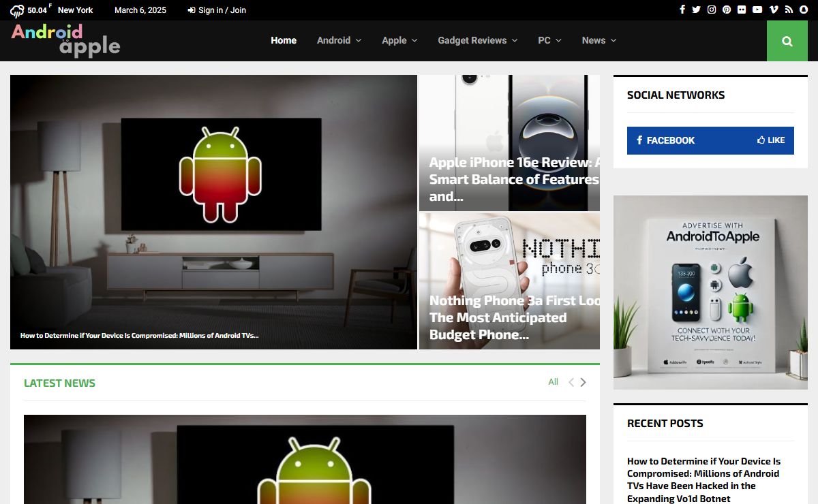
Task: Open the Pinterest icon in top bar
Action: click(727, 10)
